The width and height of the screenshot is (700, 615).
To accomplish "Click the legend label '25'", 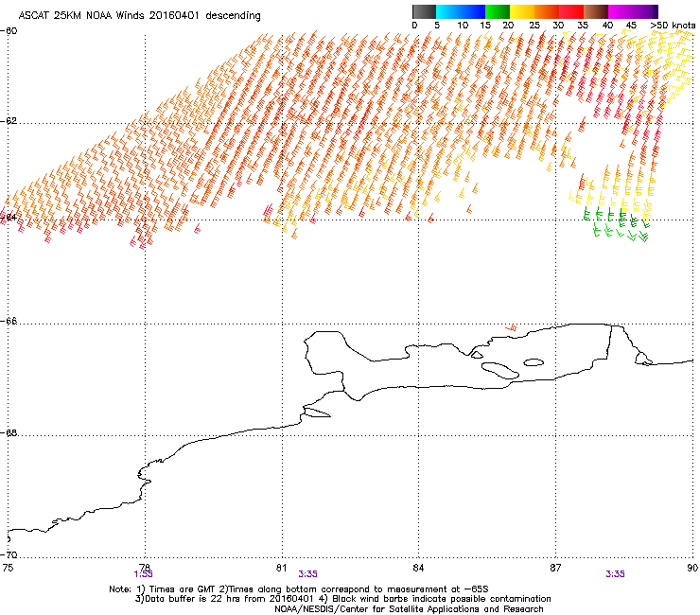I will coord(534,26).
